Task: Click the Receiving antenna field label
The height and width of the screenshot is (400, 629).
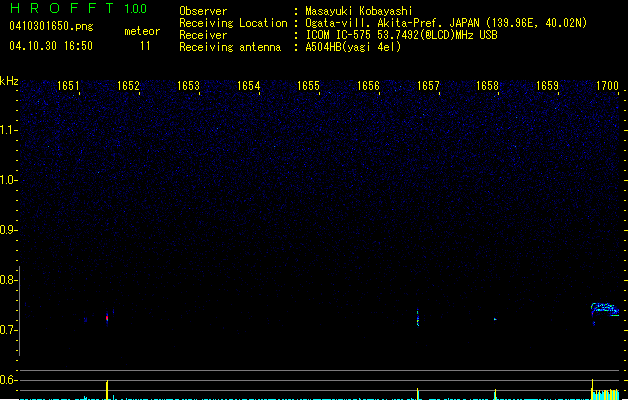Action: 230,47
